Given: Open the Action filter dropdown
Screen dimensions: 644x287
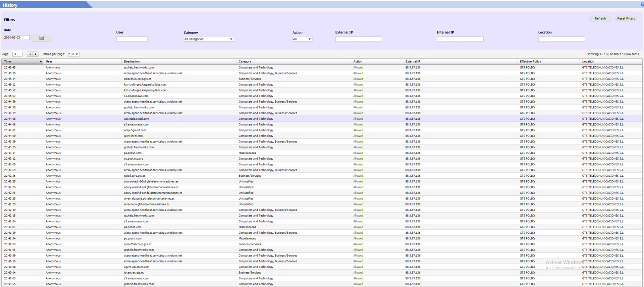Looking at the screenshot, I should [302, 39].
